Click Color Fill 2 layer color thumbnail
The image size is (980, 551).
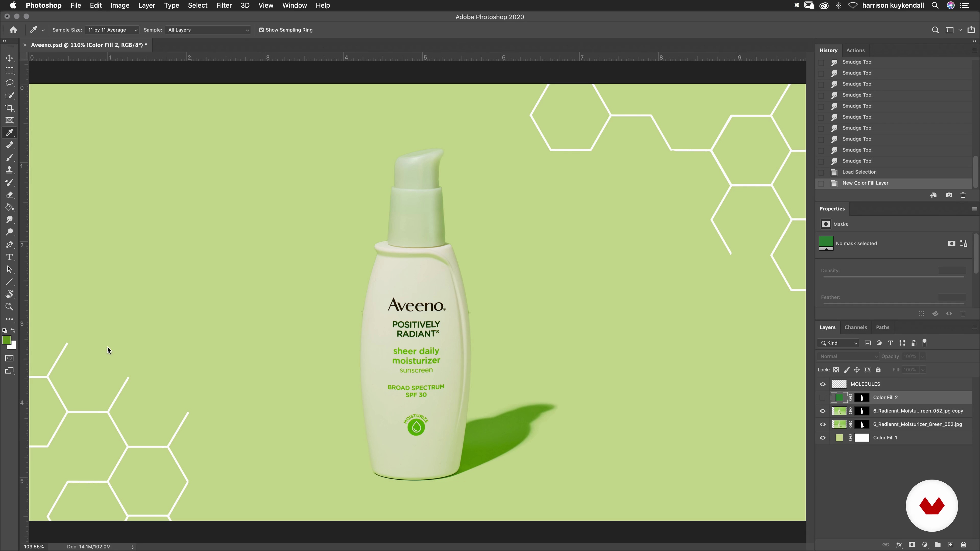[839, 397]
